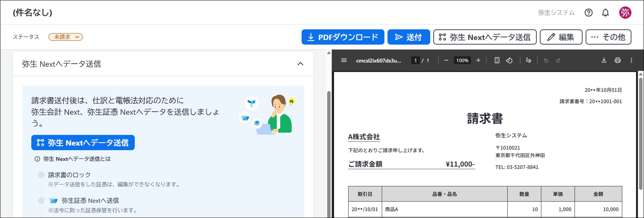Click the 数量 column header
The width and height of the screenshot is (644, 218).
click(x=524, y=194)
